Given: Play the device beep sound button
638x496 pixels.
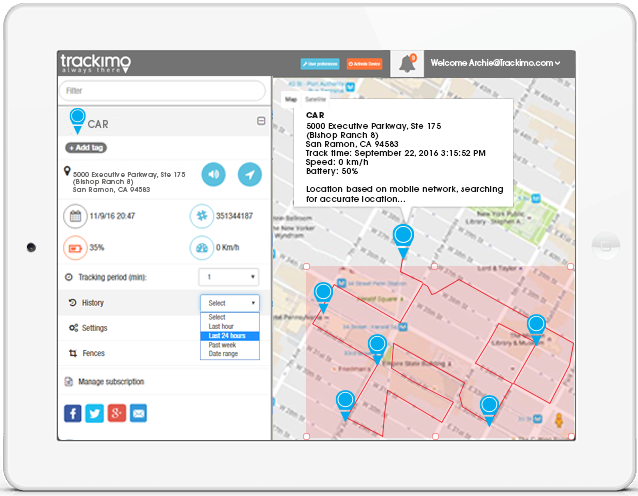Looking at the screenshot, I should 214,174.
